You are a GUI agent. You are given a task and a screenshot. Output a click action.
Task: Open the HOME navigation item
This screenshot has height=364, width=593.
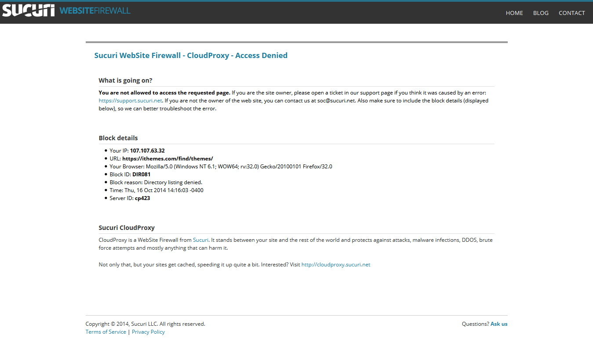point(514,13)
